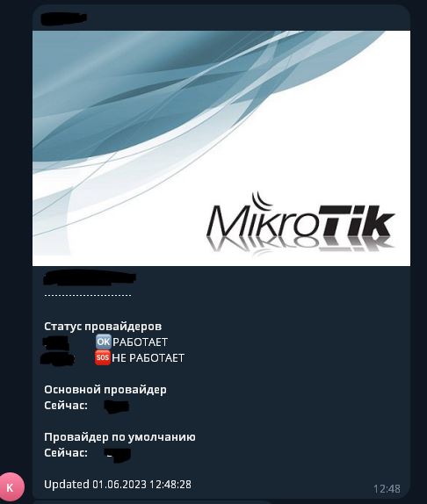Viewport: 427px width, 504px height.
Task: Click the redacted title below the image
Action: [x=90, y=278]
